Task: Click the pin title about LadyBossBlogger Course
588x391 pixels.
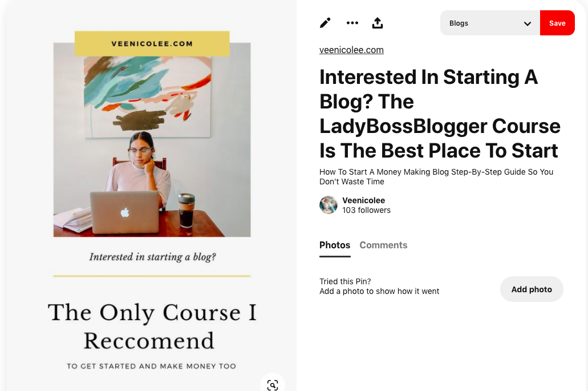Action: pos(440,114)
